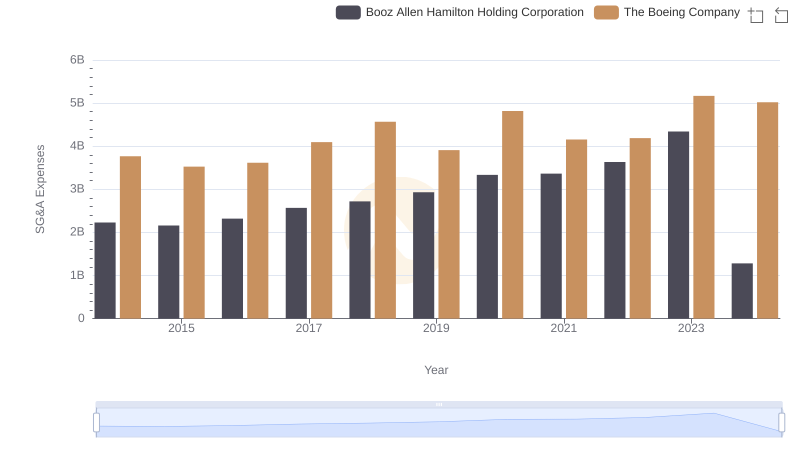Click Booz Allen Hamilton dark legend swatch
This screenshot has width=800, height=461.
348,12
